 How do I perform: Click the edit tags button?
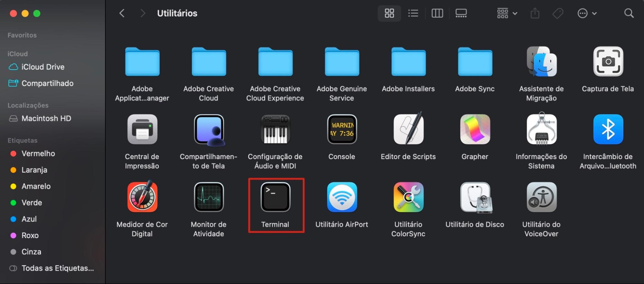pos(558,13)
